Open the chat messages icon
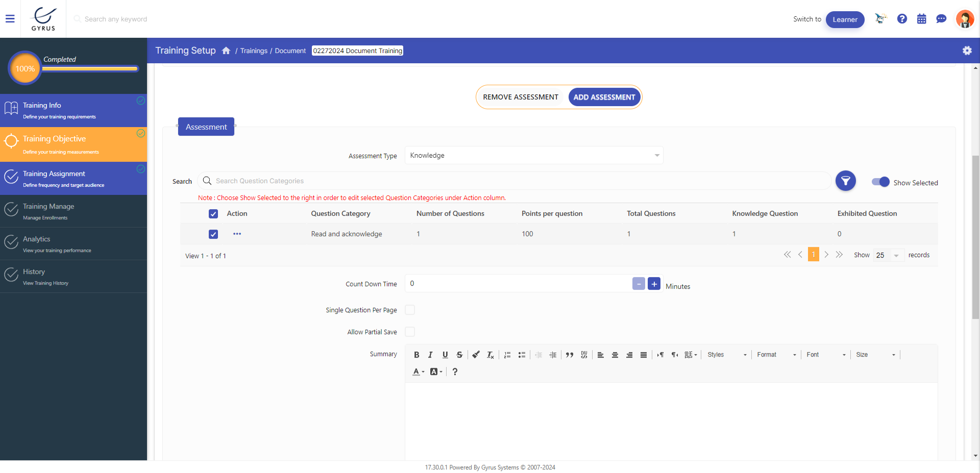This screenshot has height=473, width=980. 941,19
